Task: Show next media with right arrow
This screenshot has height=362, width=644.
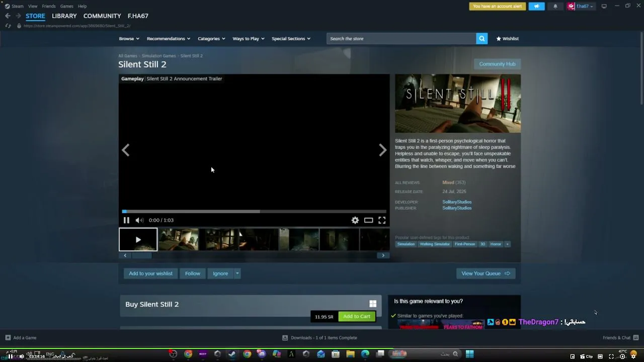Action: 382,150
